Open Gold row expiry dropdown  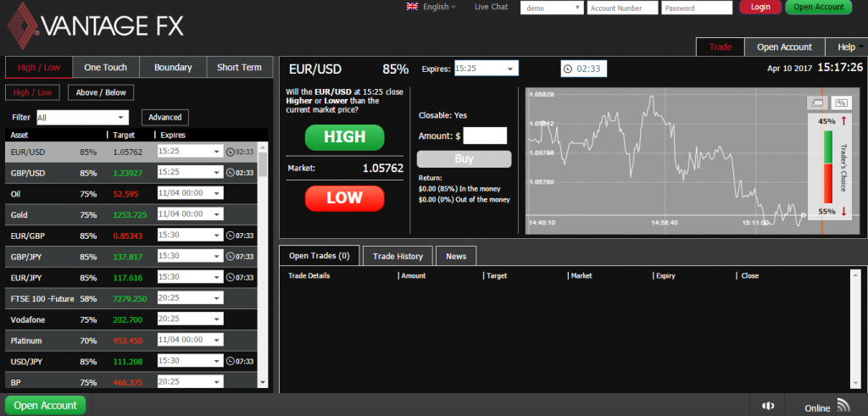point(191,214)
